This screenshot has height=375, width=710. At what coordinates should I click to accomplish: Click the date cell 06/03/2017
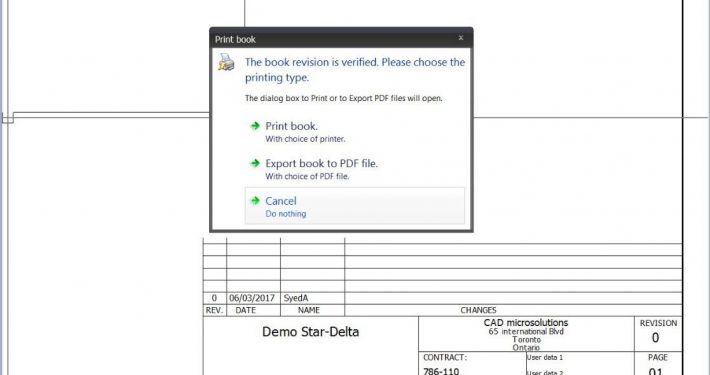252,298
